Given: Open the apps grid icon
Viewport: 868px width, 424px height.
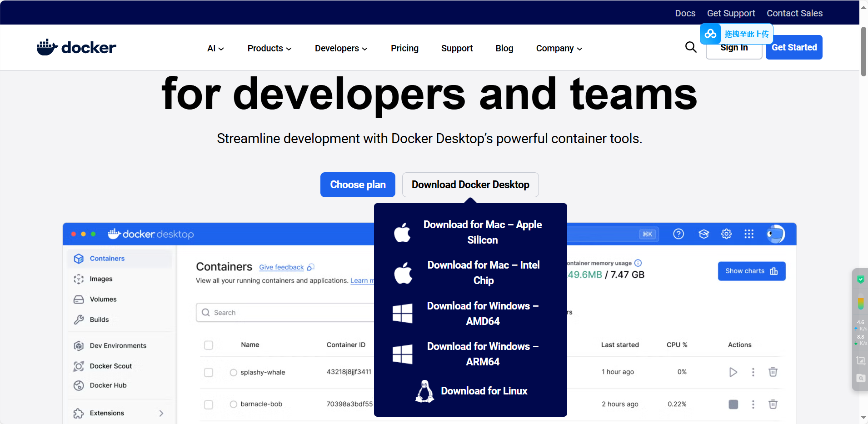Looking at the screenshot, I should pyautogui.click(x=749, y=234).
